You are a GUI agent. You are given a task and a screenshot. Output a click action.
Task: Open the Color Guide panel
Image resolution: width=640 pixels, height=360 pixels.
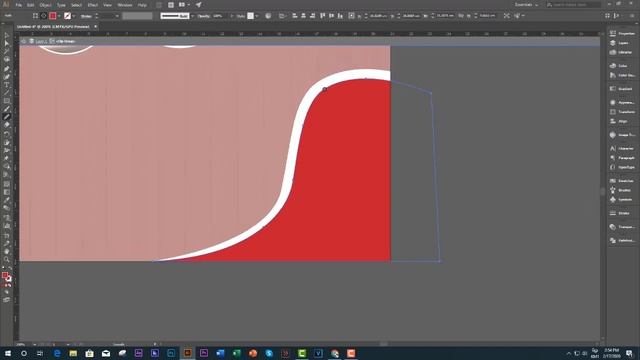622,75
